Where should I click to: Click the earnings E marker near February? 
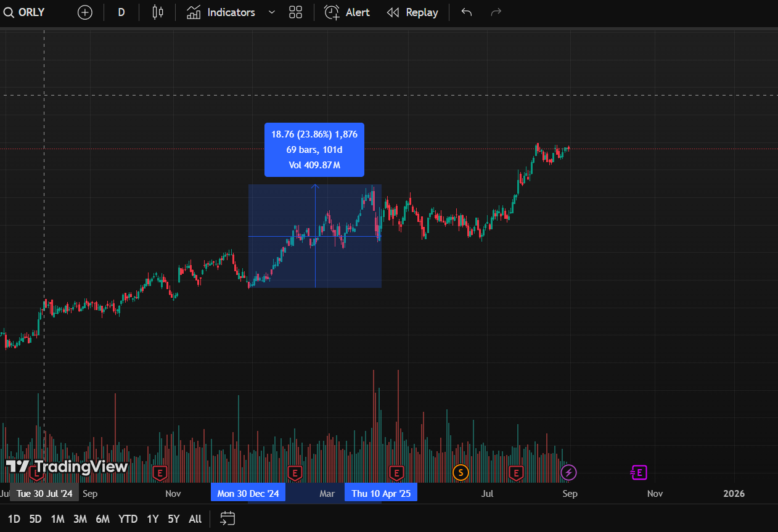[x=295, y=473]
